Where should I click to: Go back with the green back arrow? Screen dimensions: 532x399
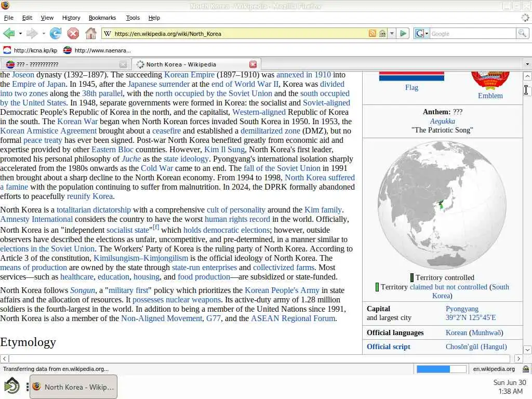[x=9, y=33]
